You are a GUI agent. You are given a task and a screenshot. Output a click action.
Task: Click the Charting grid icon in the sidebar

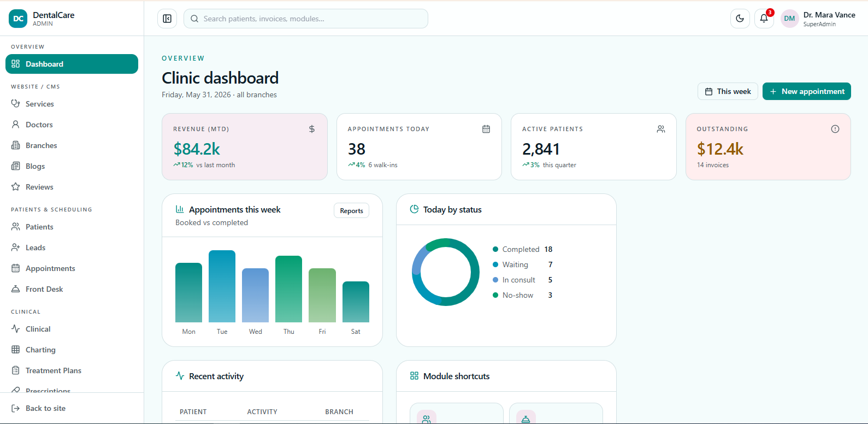pyautogui.click(x=16, y=349)
